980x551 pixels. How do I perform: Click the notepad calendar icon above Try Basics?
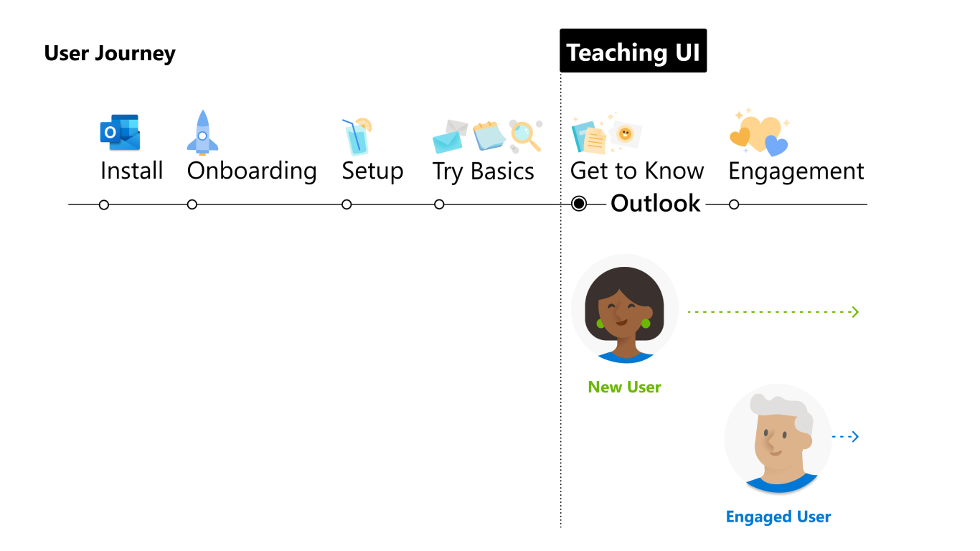(x=489, y=136)
